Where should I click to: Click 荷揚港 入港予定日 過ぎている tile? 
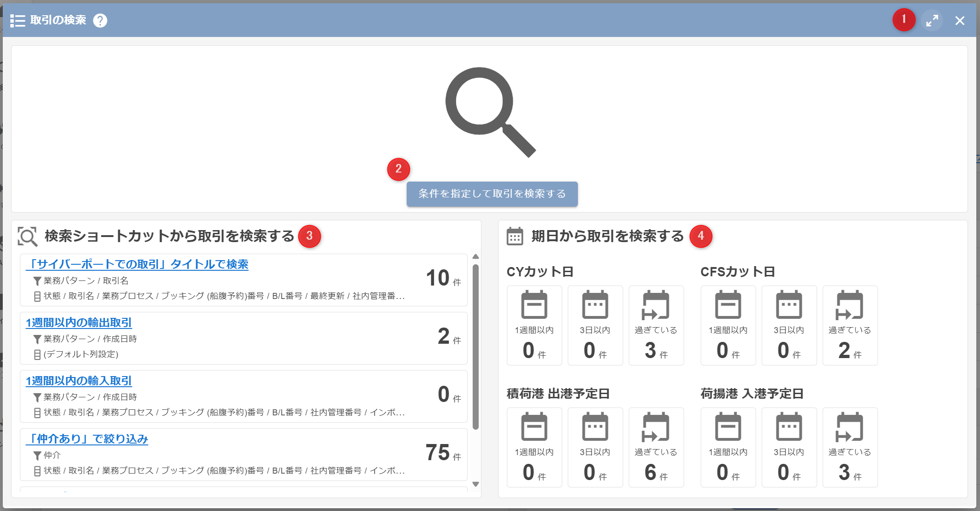(850, 447)
